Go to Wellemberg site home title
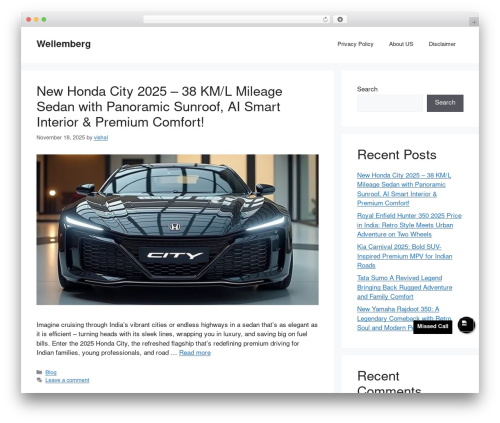This screenshot has height=423, width=500. (64, 44)
